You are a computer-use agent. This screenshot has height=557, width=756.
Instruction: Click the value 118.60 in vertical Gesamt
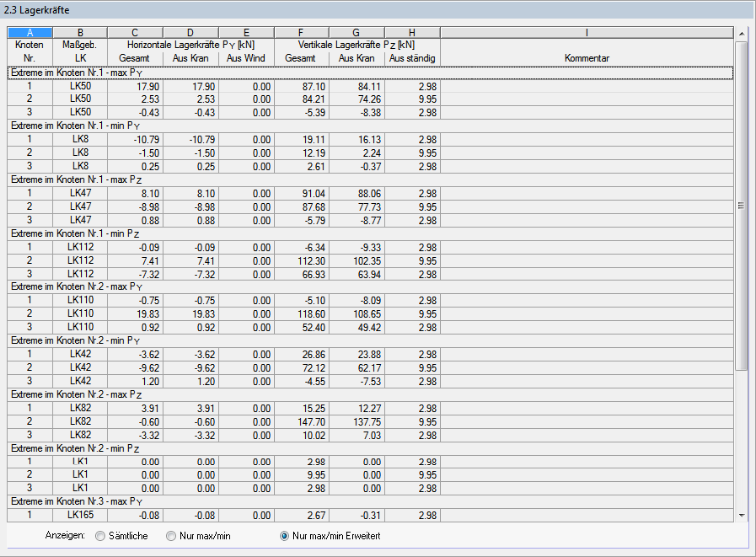(x=301, y=314)
